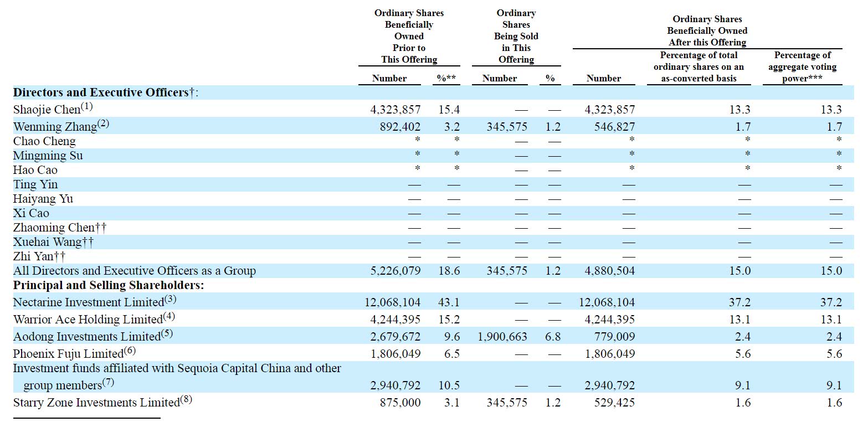Click Phoenix Fuju's 5.6 voting power value
The height and width of the screenshot is (427, 868).
834,354
